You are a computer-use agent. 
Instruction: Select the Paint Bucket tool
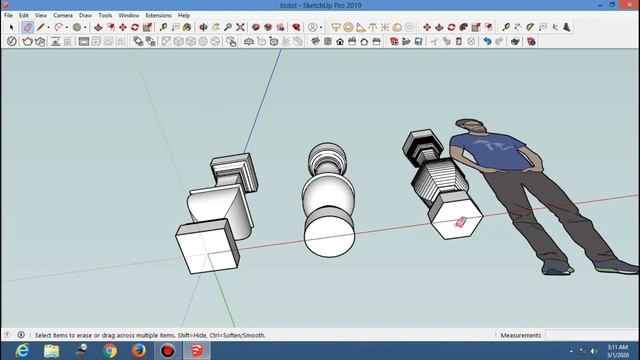(187, 27)
